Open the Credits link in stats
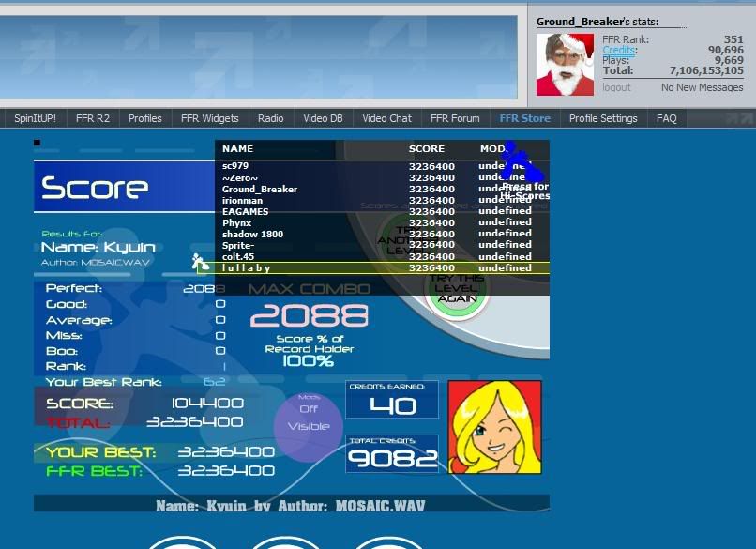Screen dimensions: 756x549 click(618, 51)
